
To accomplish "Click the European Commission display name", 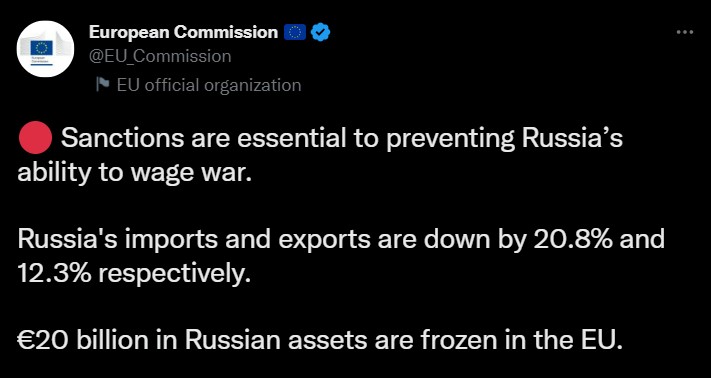I will point(183,32).
